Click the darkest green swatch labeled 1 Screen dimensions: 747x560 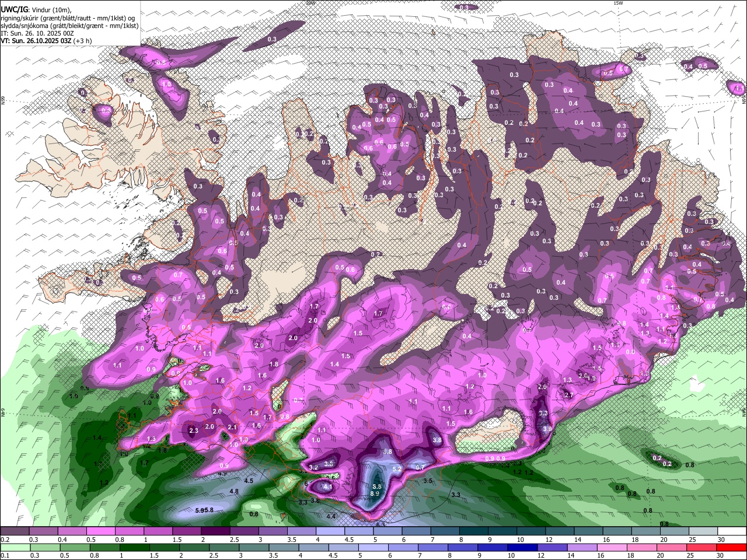point(134,548)
